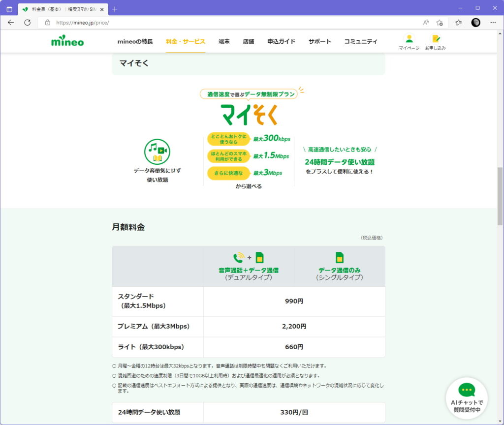Open お申し込み icon

436,42
